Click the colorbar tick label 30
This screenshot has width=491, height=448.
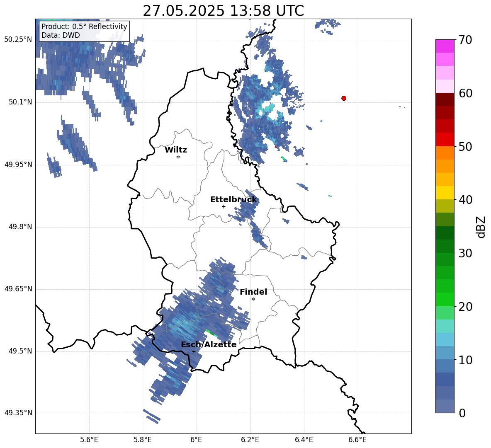click(x=465, y=253)
